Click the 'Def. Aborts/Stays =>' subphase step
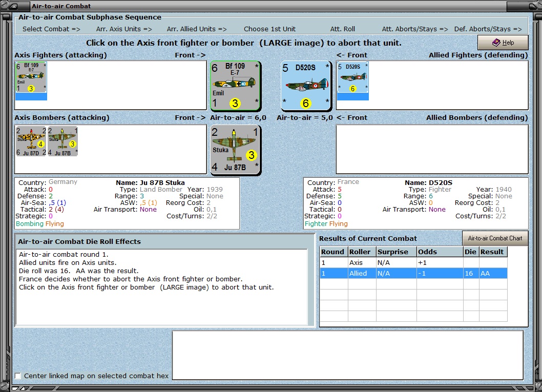This screenshot has width=542, height=392. [488, 29]
